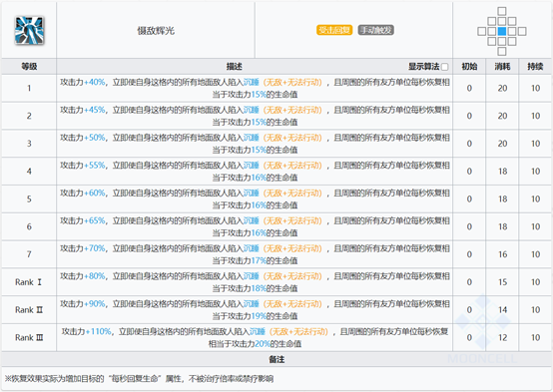Open the 沉睡 link in level 1 row

click(x=252, y=82)
